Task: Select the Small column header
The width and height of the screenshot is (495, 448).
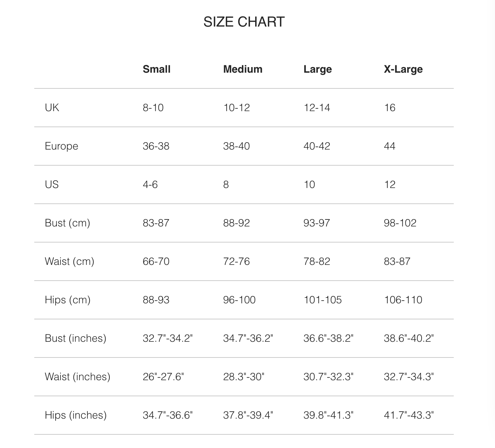Action: click(x=157, y=69)
